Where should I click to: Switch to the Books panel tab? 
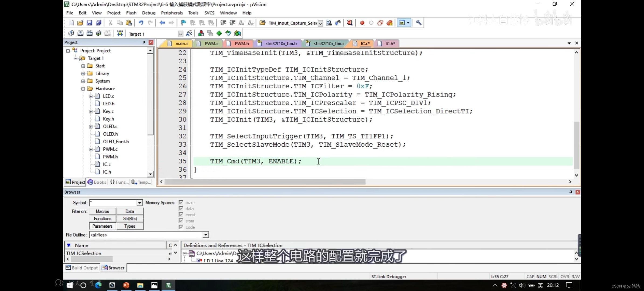click(x=97, y=182)
